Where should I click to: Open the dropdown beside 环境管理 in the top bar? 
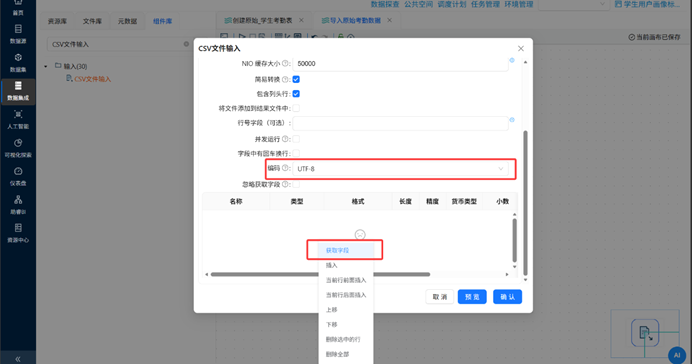pos(575,4)
